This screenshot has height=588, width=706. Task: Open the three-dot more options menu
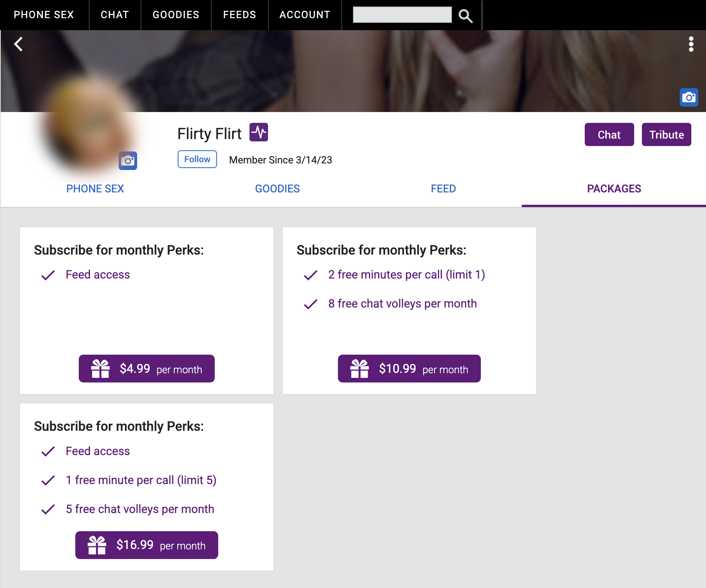click(x=691, y=44)
